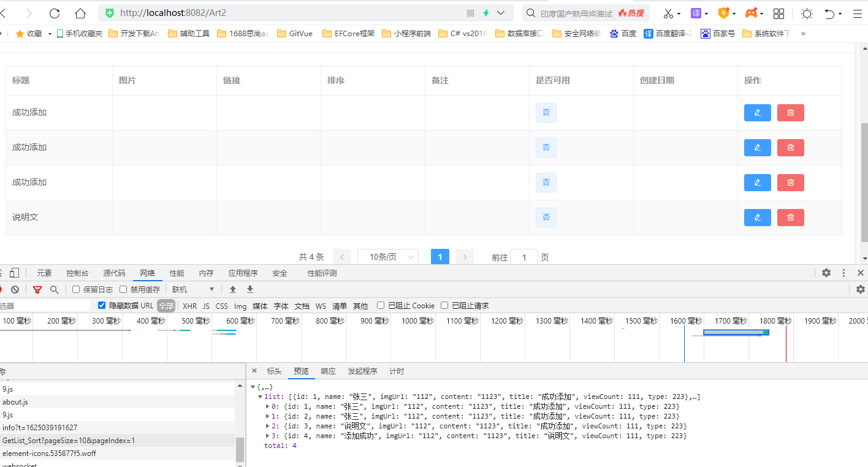The image size is (868, 467).
Task: Click the green lightning speed-mode icon
Action: [486, 13]
